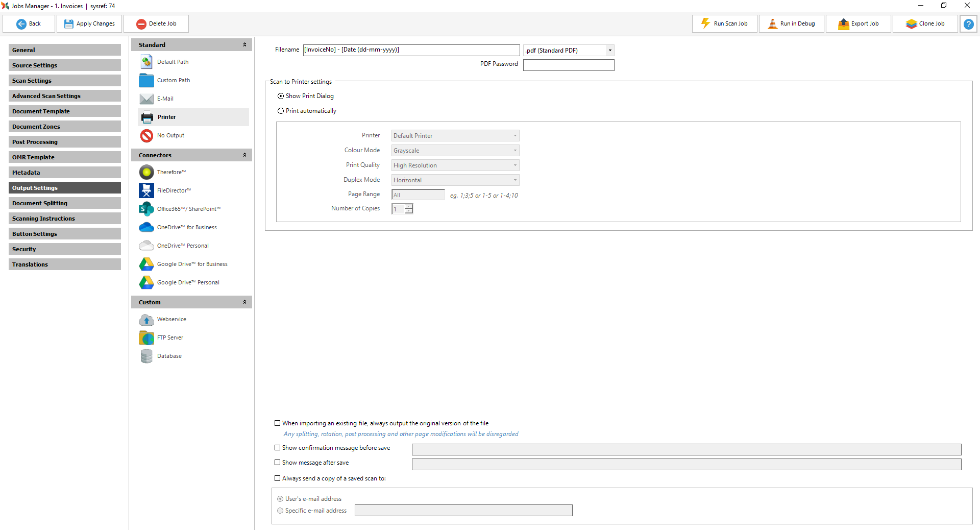Open the Document Splitting settings tab

(65, 203)
